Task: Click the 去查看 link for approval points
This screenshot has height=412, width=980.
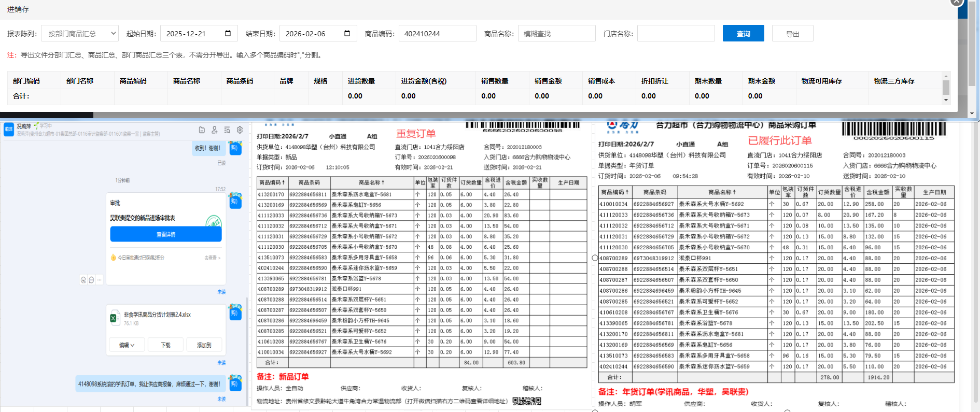Action: 212,258
